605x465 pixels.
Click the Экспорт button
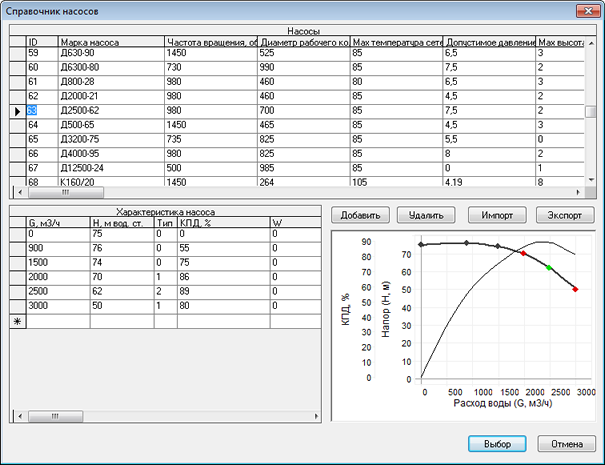(x=565, y=215)
